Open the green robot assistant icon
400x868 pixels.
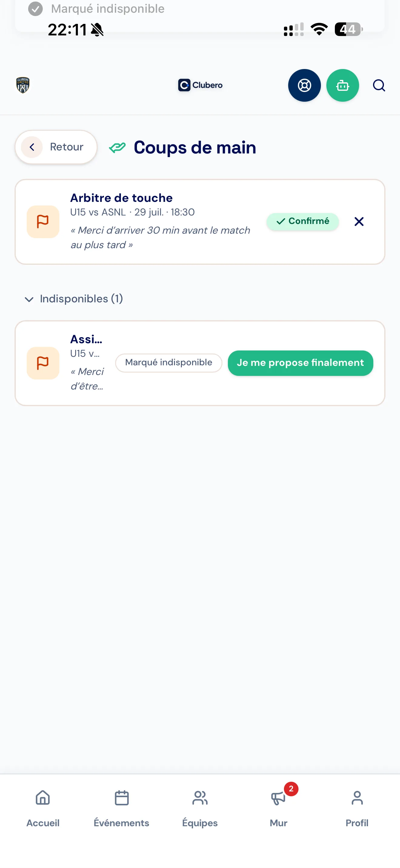pyautogui.click(x=342, y=85)
